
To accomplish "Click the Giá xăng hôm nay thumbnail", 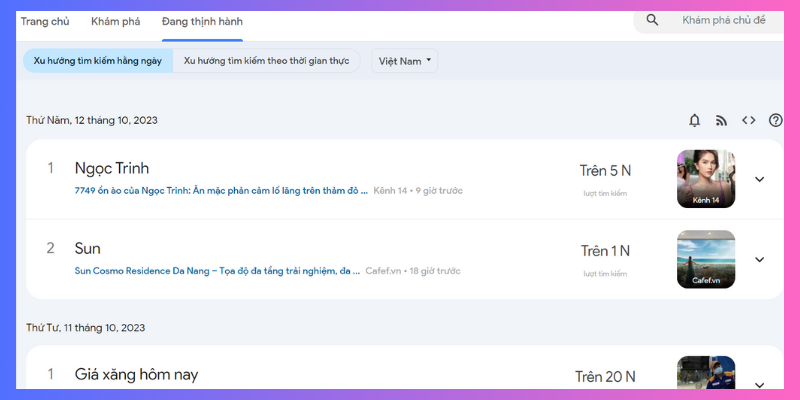I will coord(706,372).
